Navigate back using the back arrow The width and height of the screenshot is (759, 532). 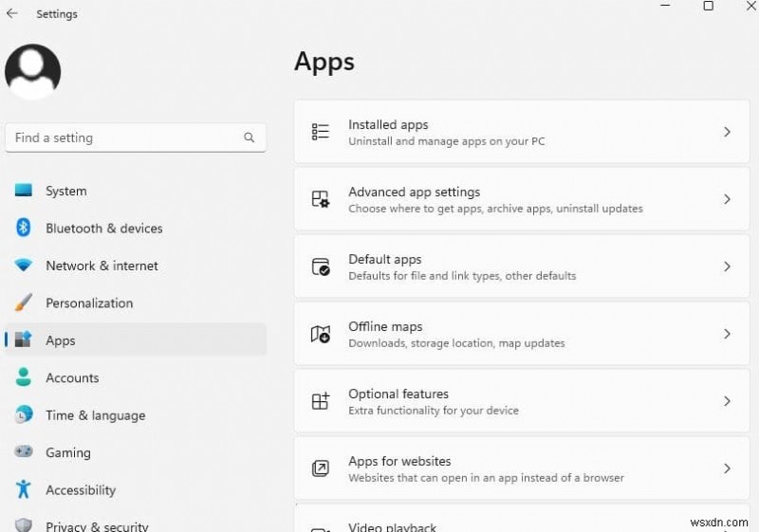(x=12, y=14)
